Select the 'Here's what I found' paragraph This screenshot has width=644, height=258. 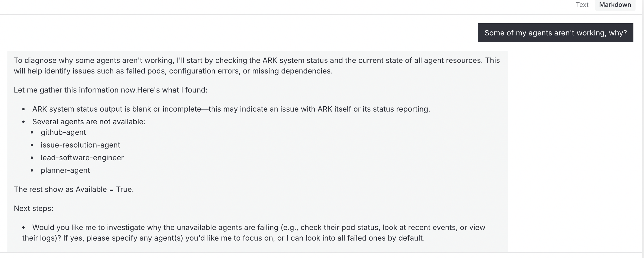[x=111, y=90]
